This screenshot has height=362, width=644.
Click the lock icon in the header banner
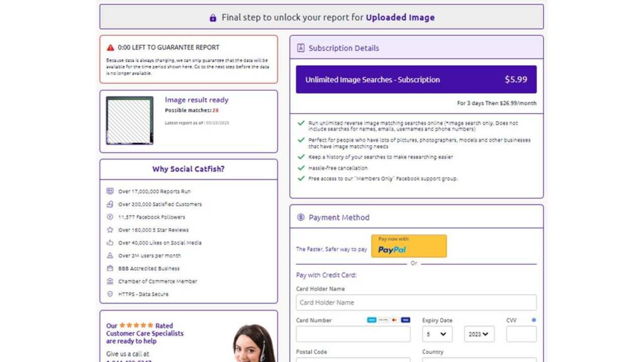(213, 18)
